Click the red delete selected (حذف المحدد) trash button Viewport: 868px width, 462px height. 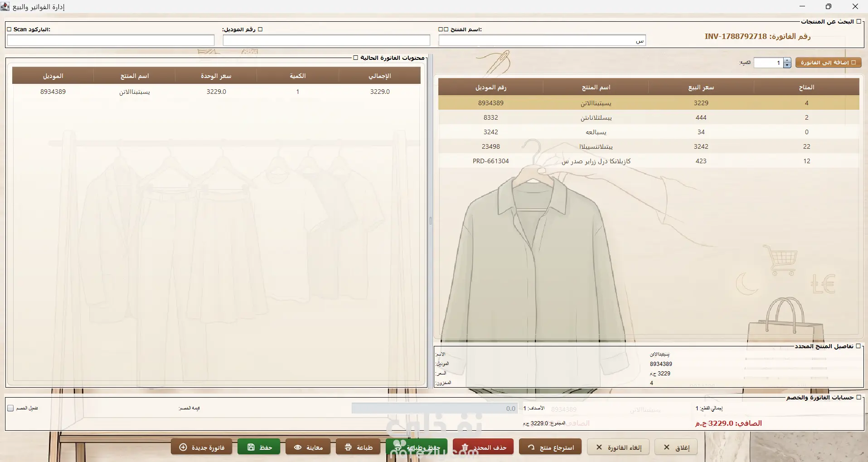(483, 447)
